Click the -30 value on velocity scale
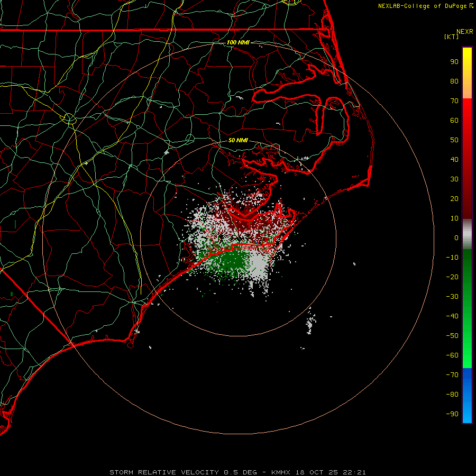This screenshot has height=476, width=476. click(x=452, y=297)
